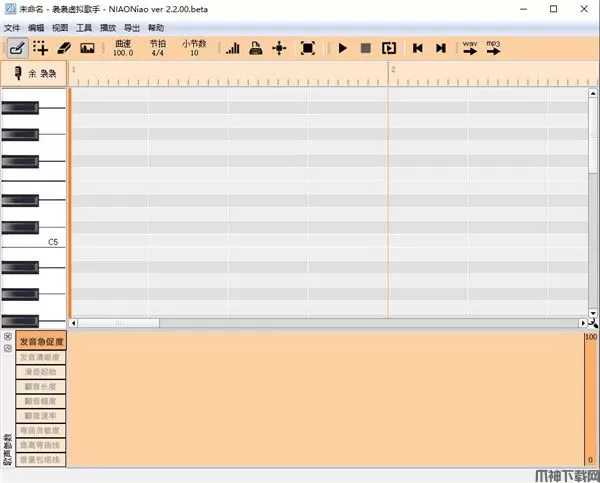Select the 滑音起始 parameter tab
This screenshot has height=483, width=600.
[x=41, y=372]
